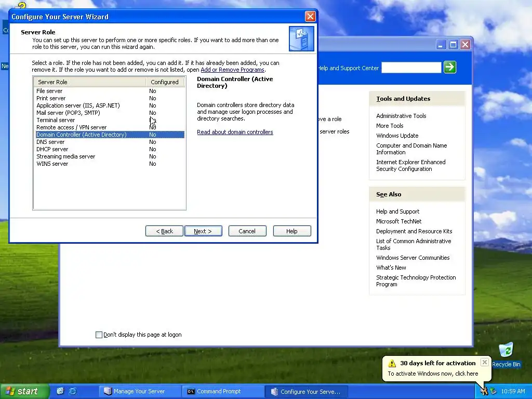Check Don't display this page at logon
The width and height of the screenshot is (532, 399).
tap(99, 335)
